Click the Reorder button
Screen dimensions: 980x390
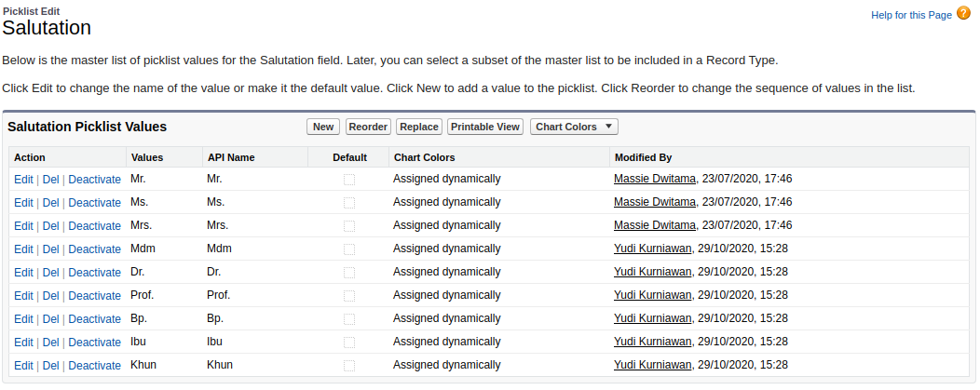(x=368, y=127)
